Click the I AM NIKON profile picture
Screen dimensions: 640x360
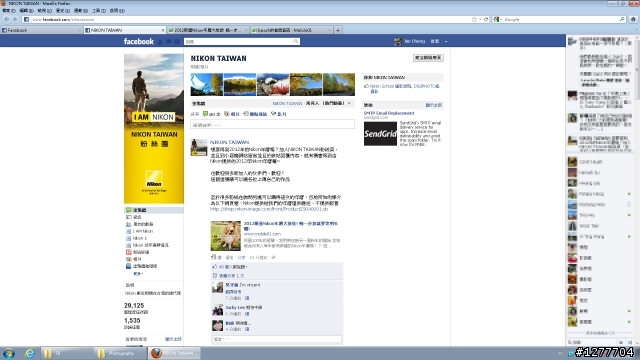click(154, 129)
